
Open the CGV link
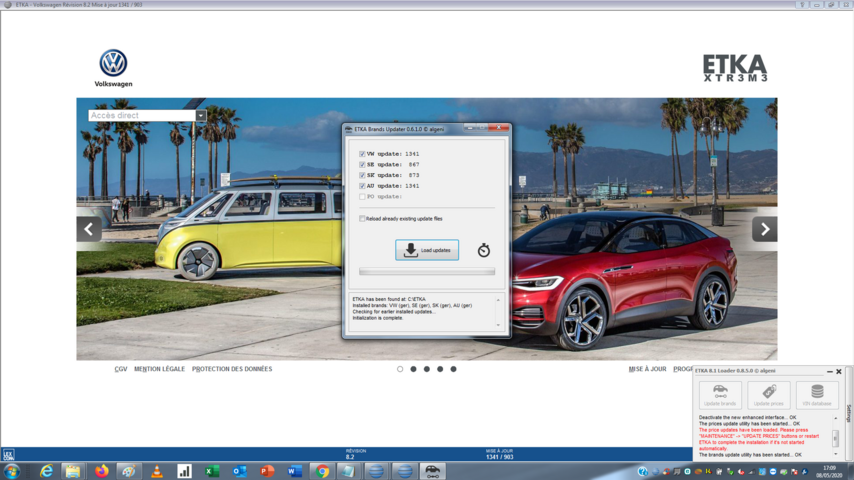click(121, 369)
